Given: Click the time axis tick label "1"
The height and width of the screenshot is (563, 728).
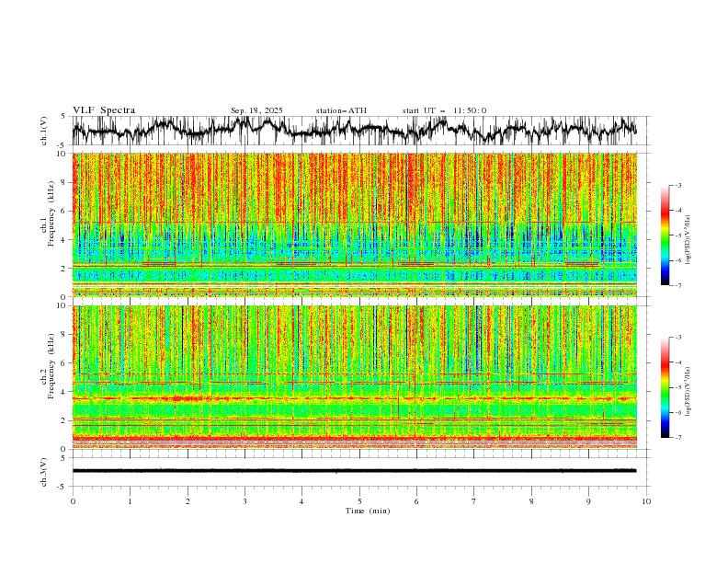Looking at the screenshot, I should point(130,501).
